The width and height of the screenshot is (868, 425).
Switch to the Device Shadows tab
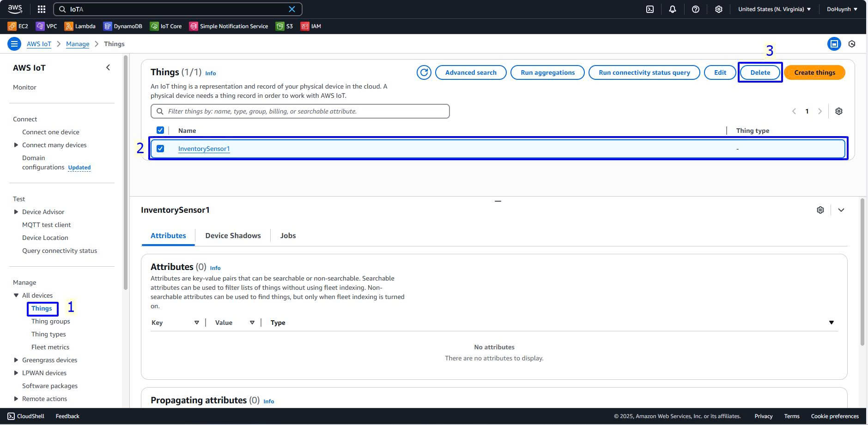[233, 235]
